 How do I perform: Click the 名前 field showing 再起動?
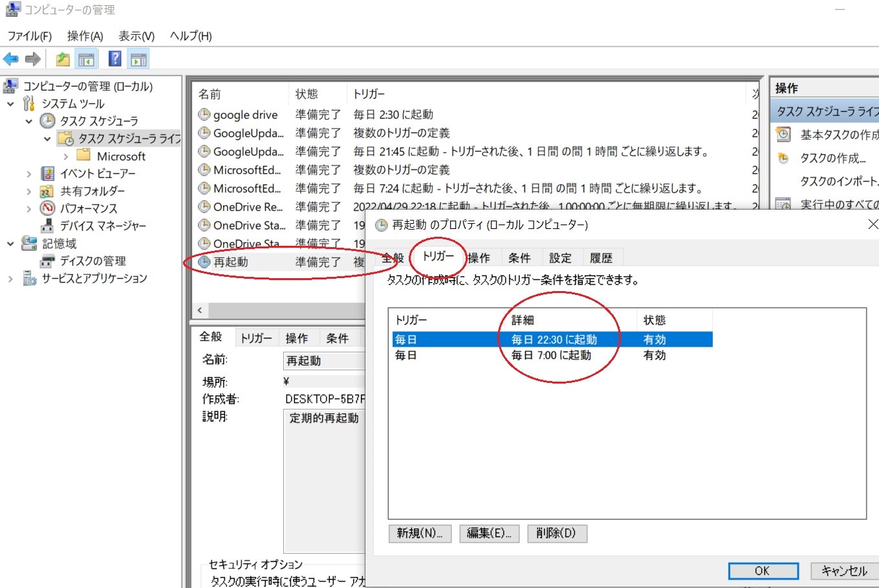click(324, 361)
